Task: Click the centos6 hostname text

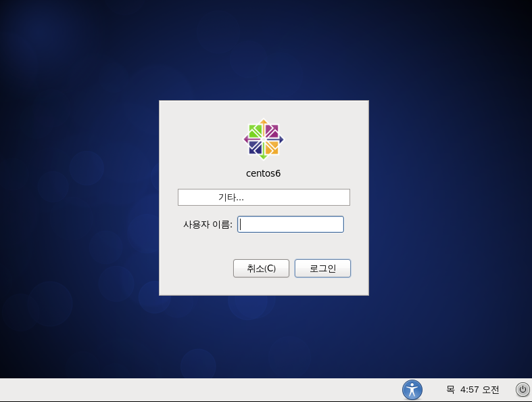Action: (x=263, y=173)
